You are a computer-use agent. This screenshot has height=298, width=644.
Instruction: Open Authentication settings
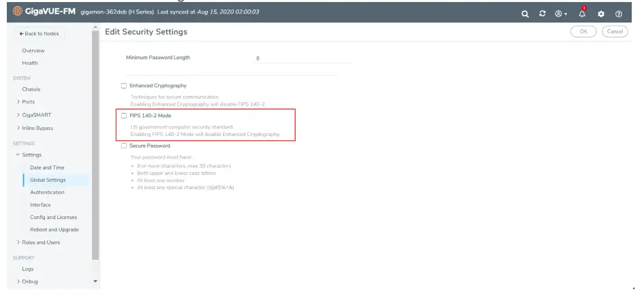[47, 193]
